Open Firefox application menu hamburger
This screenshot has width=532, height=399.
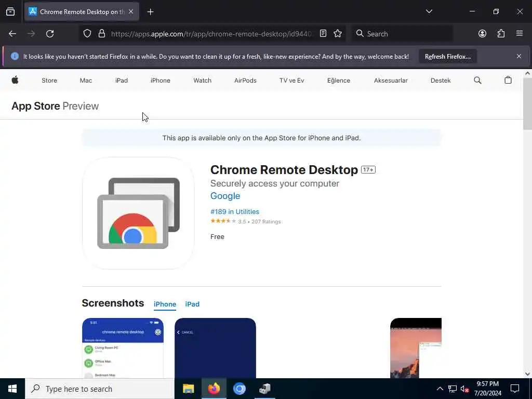point(520,34)
